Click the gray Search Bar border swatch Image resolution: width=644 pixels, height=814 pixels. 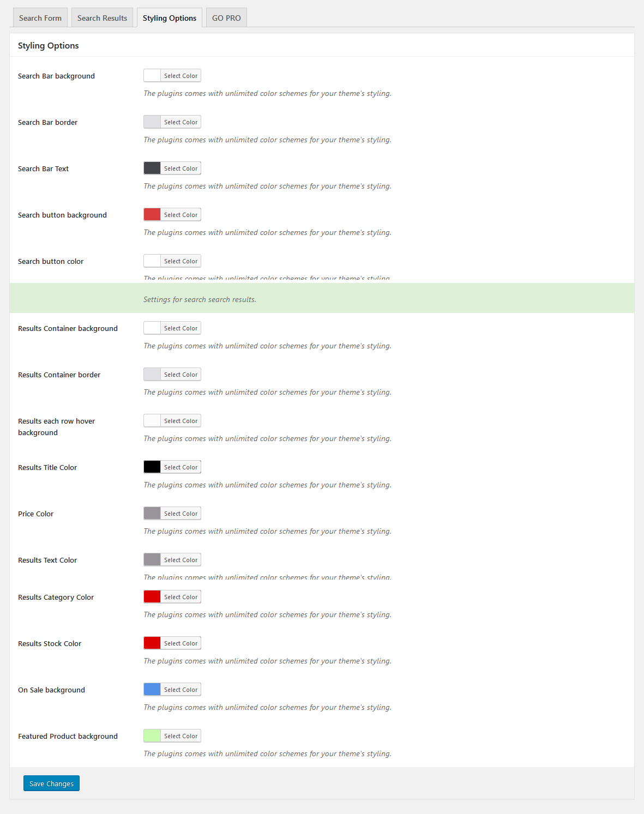click(152, 122)
